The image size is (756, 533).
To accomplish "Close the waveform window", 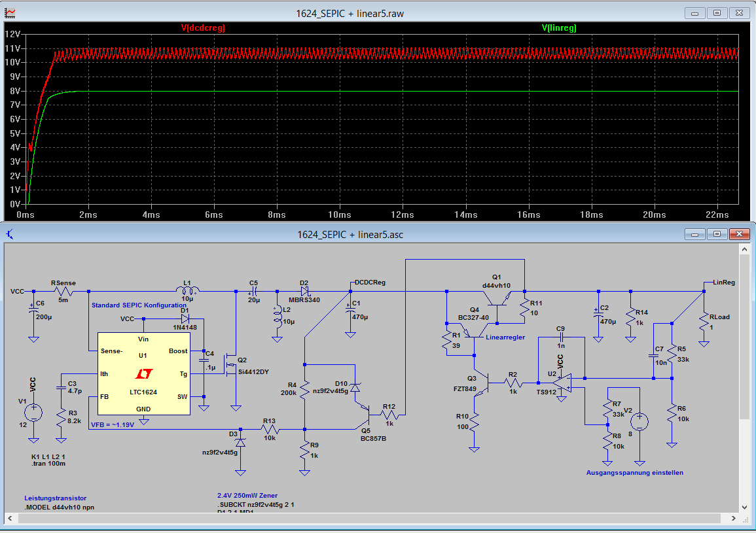I will point(739,13).
